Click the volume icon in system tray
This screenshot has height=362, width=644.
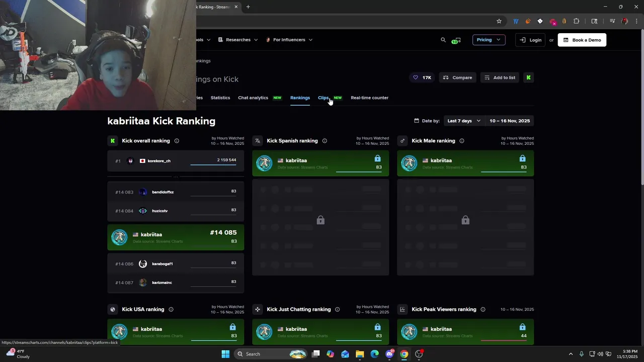600,354
